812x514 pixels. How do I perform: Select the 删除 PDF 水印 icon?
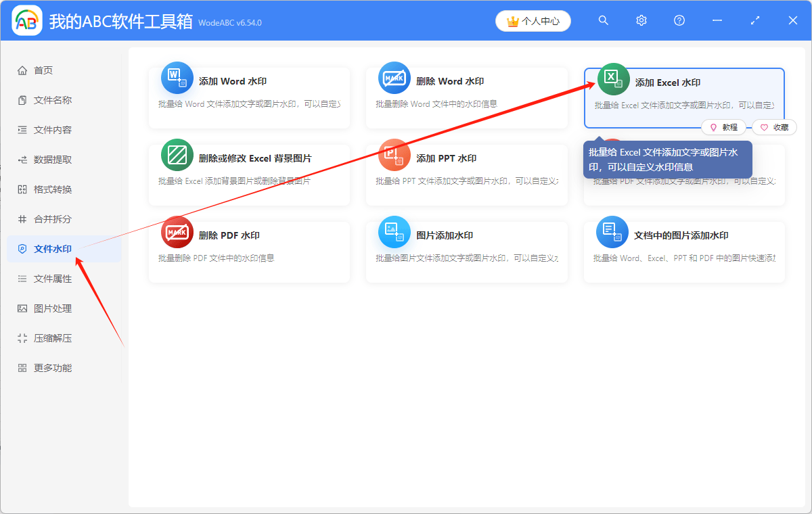[x=177, y=232]
